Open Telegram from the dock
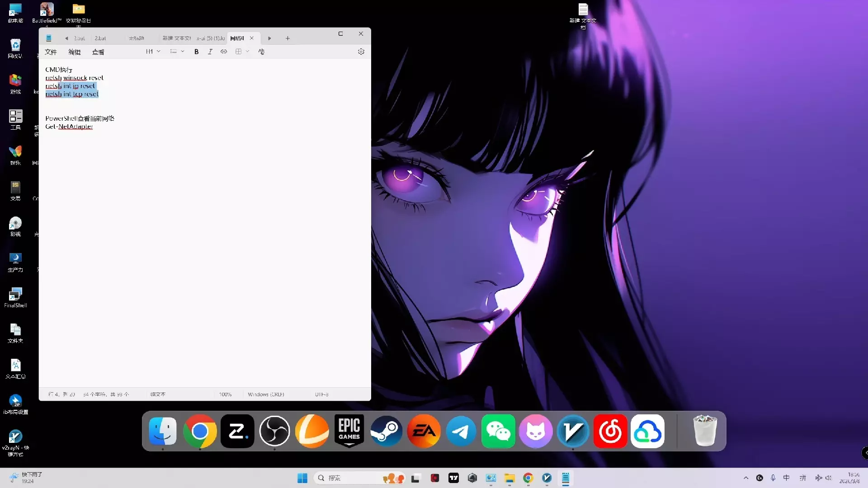868x488 pixels. [461, 431]
